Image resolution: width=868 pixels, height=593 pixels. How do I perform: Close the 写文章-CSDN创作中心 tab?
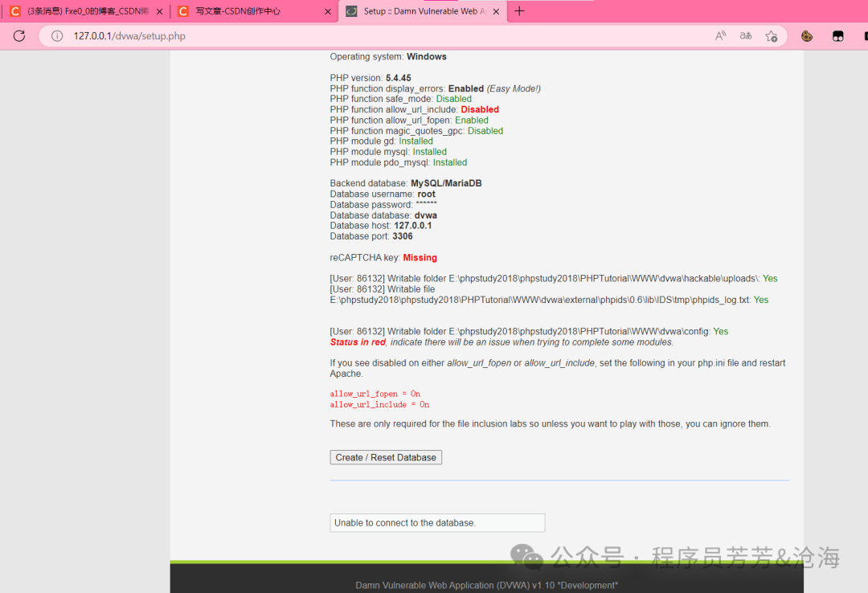click(328, 11)
